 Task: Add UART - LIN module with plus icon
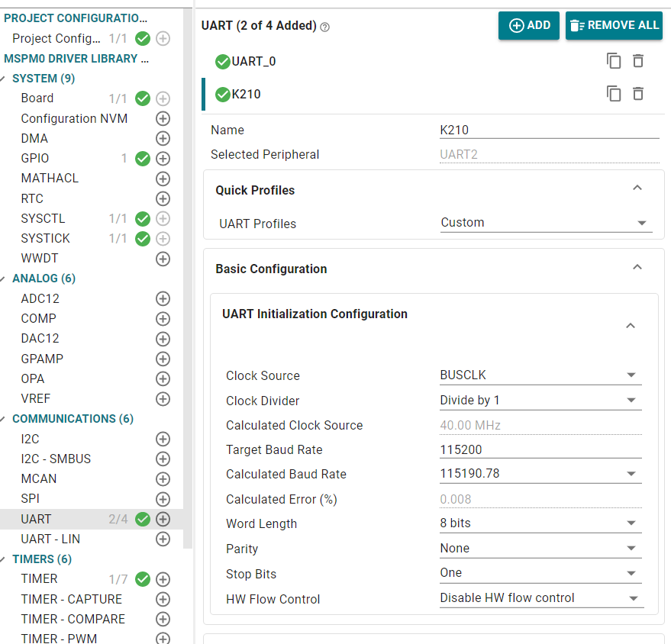(163, 539)
